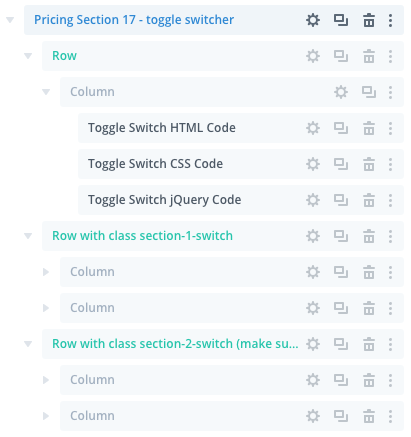Open more options for Toggle Switch CSS Code
The image size is (411, 437).
coord(390,164)
